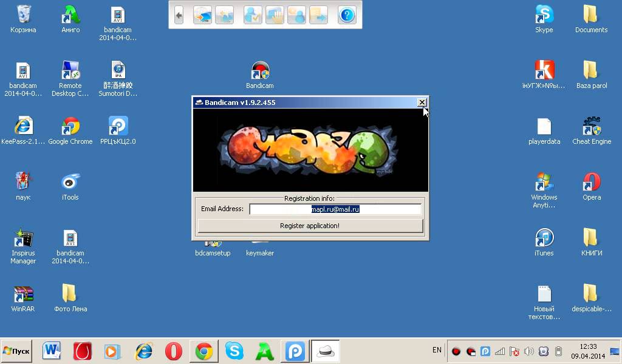Select the Корзина recycle bin icon
622x364 pixels.
(23, 19)
